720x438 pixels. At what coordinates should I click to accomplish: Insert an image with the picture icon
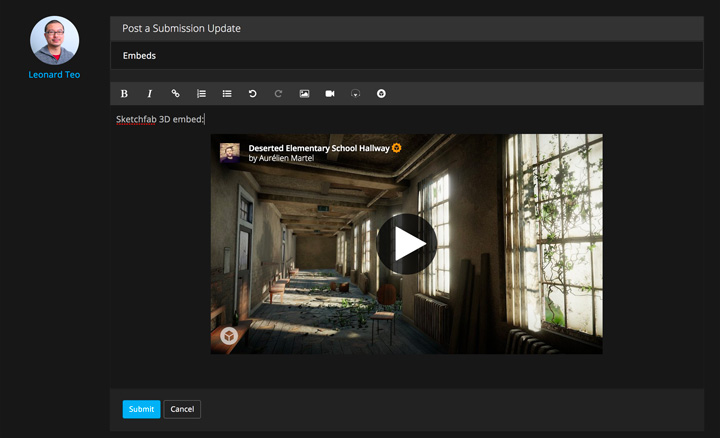click(x=304, y=94)
